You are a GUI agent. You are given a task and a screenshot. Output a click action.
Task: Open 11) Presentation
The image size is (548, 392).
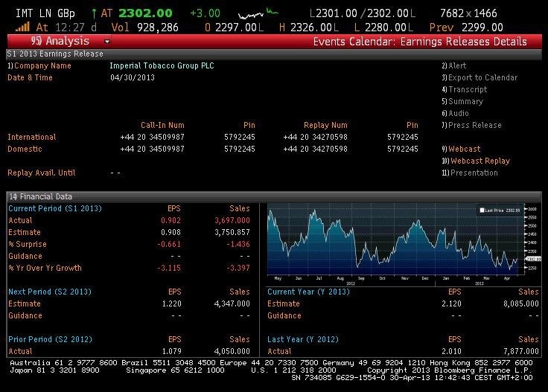470,173
